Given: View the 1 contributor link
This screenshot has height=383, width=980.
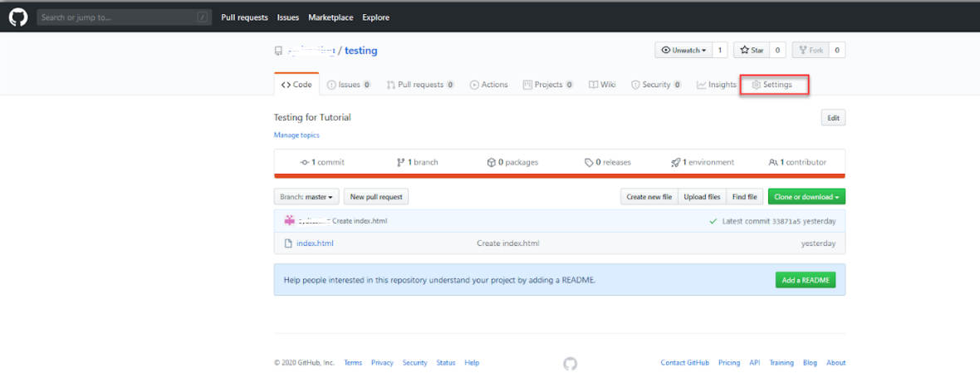Looking at the screenshot, I should coord(797,162).
